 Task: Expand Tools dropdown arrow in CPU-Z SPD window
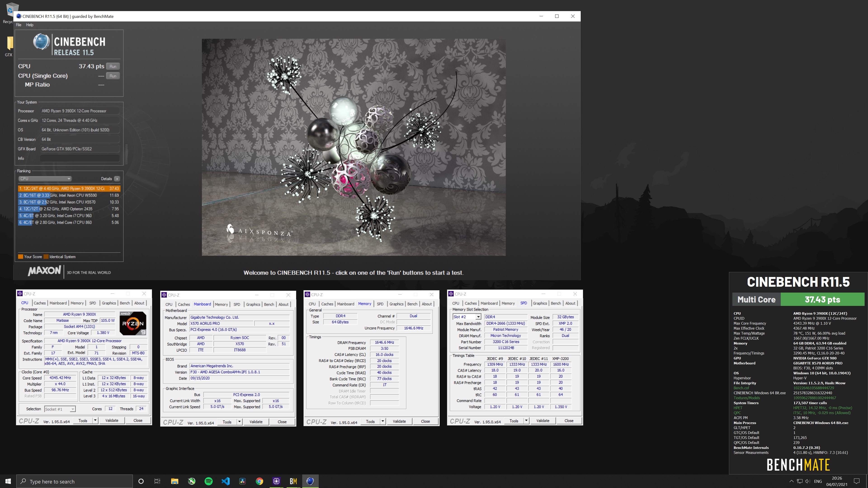click(x=526, y=421)
